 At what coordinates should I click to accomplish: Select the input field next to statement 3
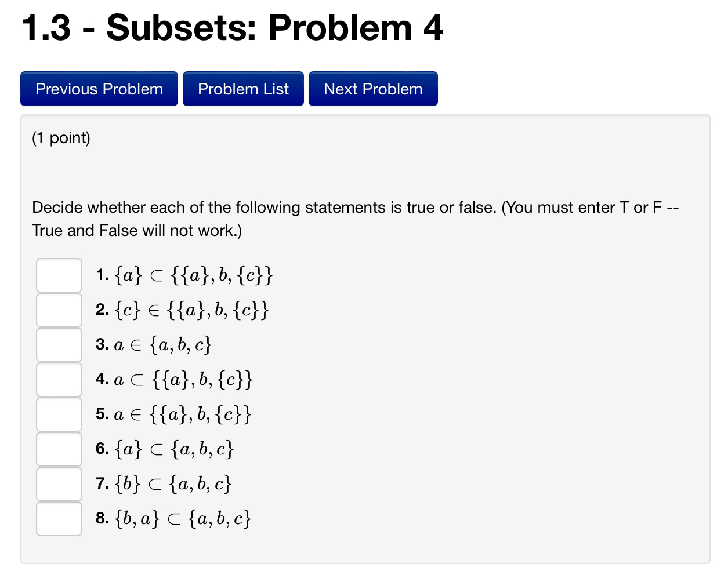click(x=59, y=345)
